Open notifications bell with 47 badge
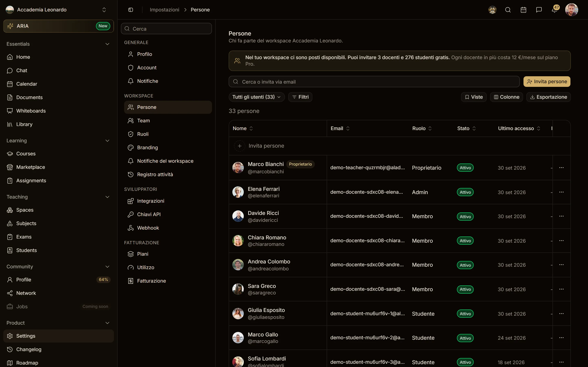This screenshot has width=588, height=367. click(555, 10)
